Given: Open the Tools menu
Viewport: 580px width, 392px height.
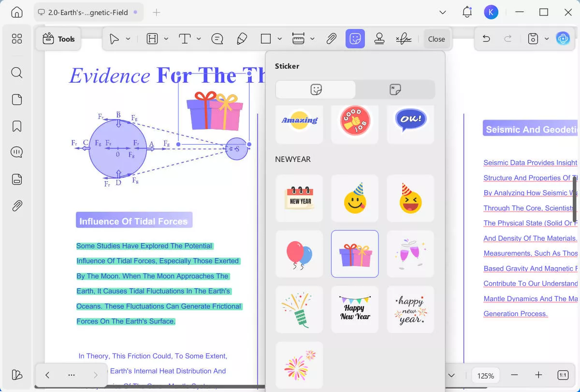Looking at the screenshot, I should tap(58, 39).
